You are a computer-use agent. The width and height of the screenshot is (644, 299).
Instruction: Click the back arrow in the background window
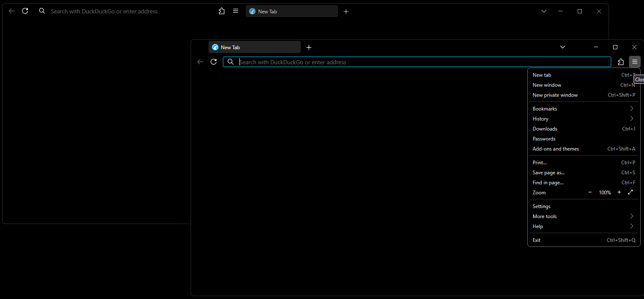click(x=11, y=11)
